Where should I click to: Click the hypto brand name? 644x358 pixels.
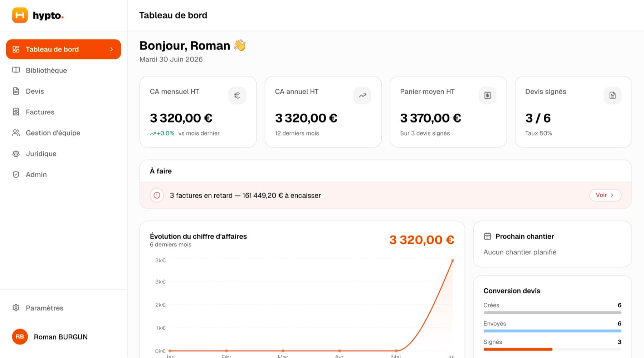click(48, 15)
